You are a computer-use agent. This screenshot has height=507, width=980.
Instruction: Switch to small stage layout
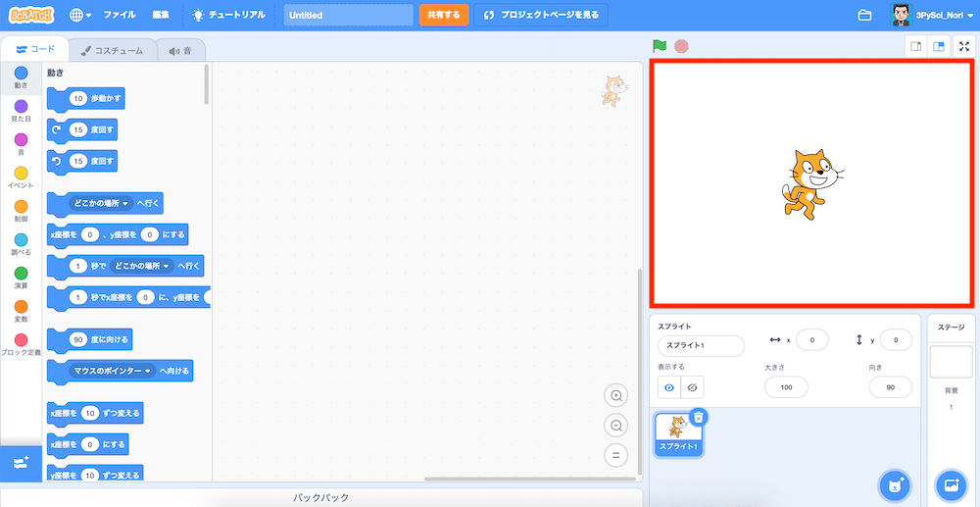pyautogui.click(x=916, y=47)
